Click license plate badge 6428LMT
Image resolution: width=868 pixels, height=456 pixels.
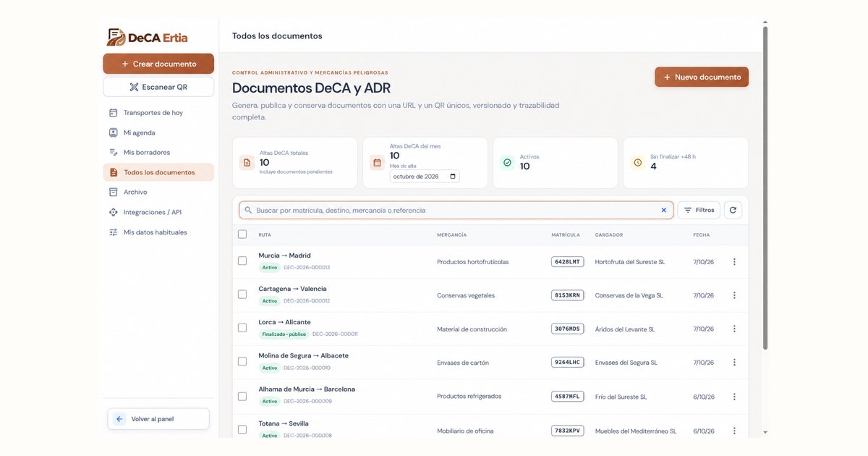(567, 262)
